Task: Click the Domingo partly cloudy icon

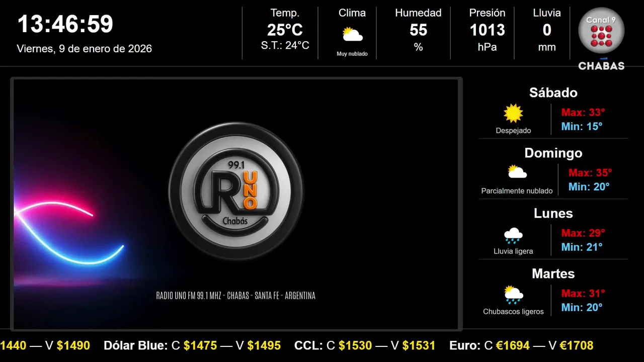Action: [x=517, y=172]
